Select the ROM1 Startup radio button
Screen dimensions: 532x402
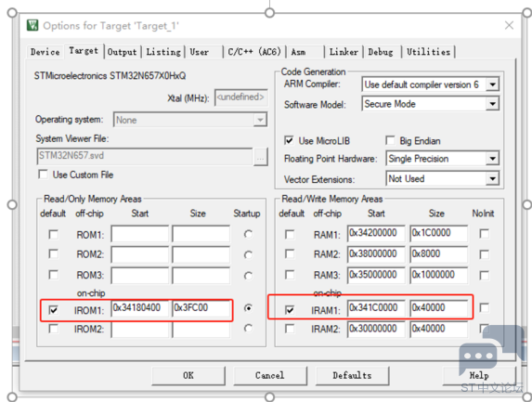pyautogui.click(x=248, y=234)
